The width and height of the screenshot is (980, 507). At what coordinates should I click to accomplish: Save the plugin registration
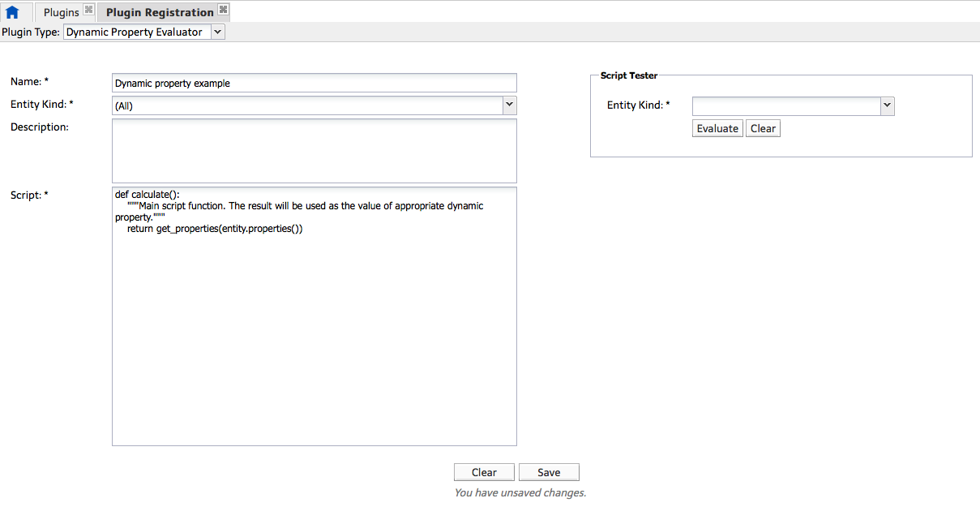tap(549, 472)
